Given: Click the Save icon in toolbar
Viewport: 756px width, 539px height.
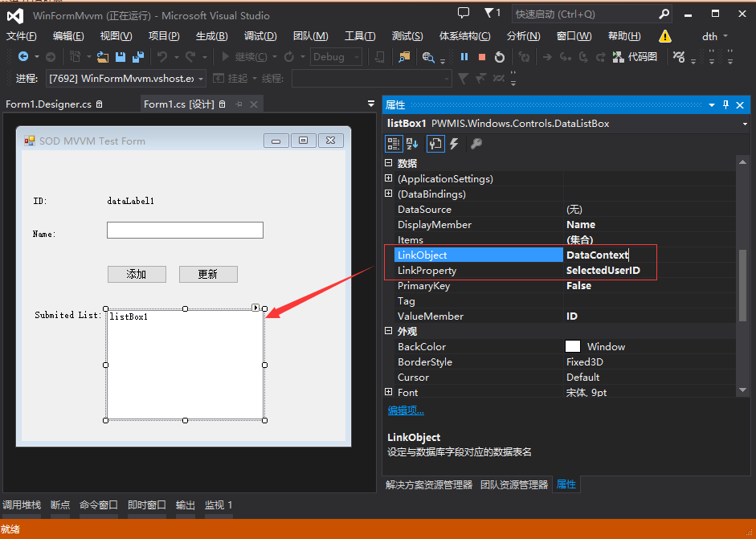Looking at the screenshot, I should pyautogui.click(x=121, y=57).
